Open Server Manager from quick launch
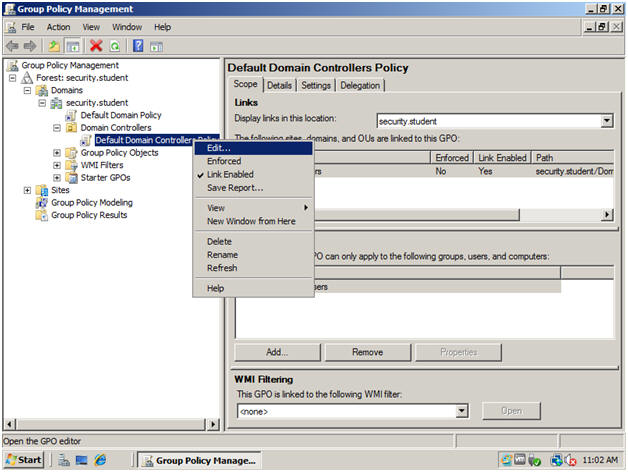This screenshot has width=628, height=472. 64,460
